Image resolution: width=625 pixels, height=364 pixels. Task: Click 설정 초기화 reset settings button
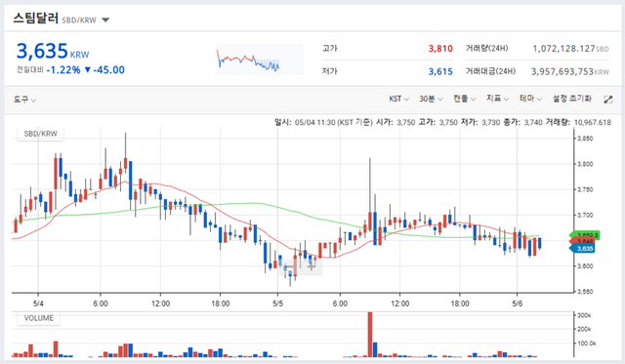571,99
